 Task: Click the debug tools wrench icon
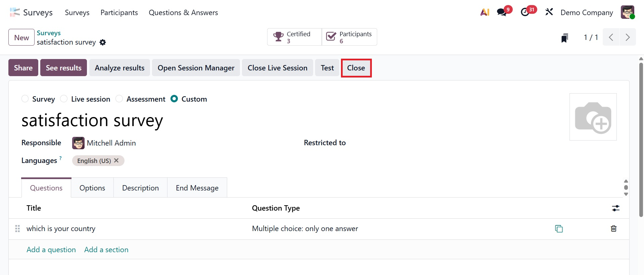click(549, 12)
